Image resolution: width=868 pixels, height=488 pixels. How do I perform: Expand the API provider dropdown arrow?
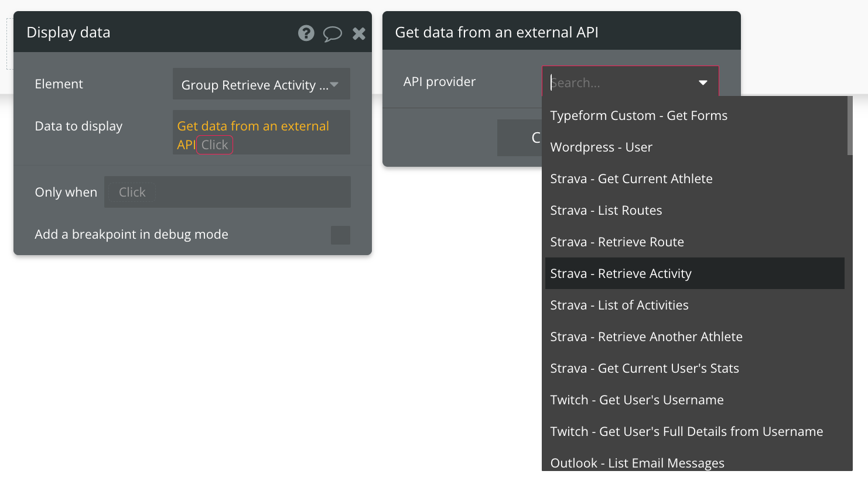703,83
